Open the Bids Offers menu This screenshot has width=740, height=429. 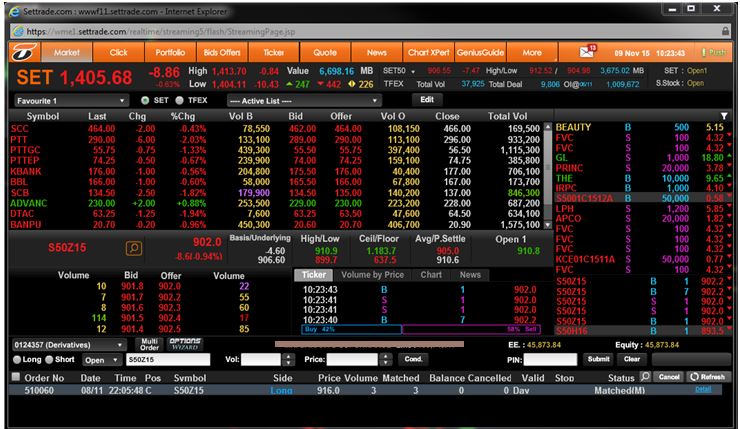(x=222, y=52)
